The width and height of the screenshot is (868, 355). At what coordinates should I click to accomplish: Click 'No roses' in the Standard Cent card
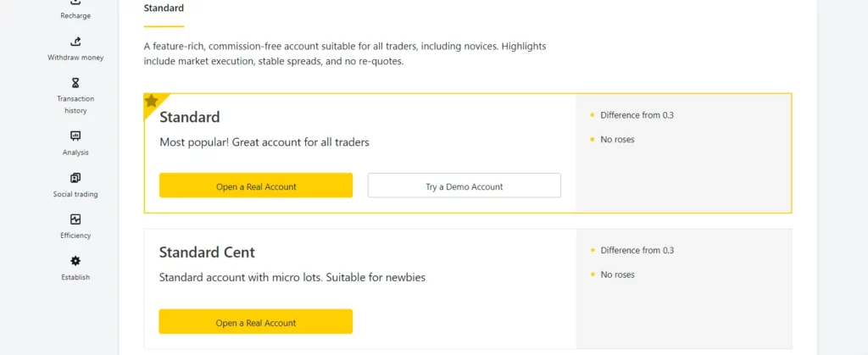[617, 275]
